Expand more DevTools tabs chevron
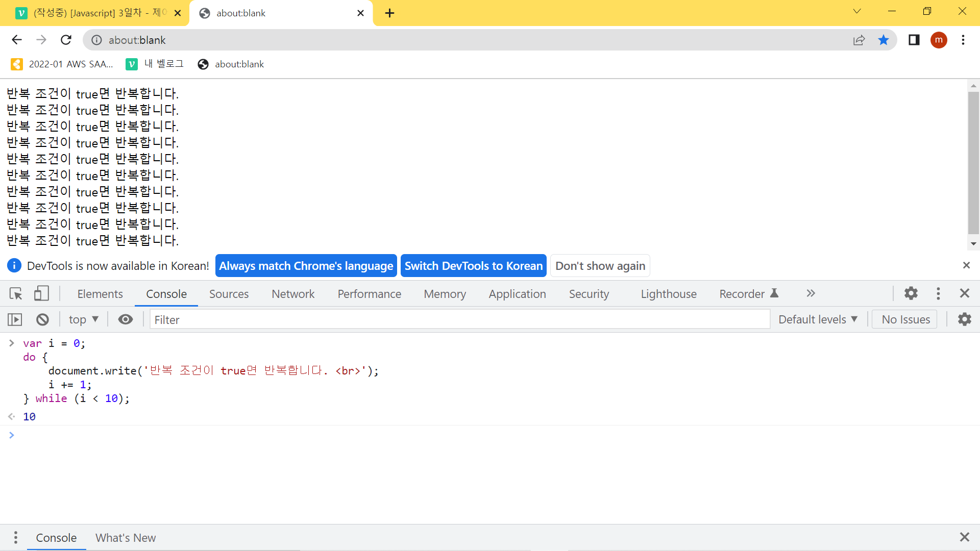980x551 pixels. tap(811, 293)
